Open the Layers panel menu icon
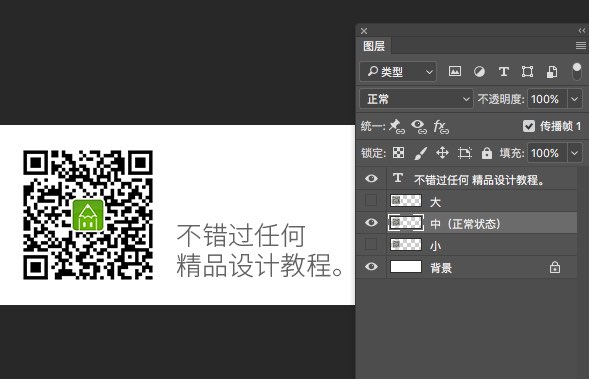The image size is (589, 379). coord(581,45)
